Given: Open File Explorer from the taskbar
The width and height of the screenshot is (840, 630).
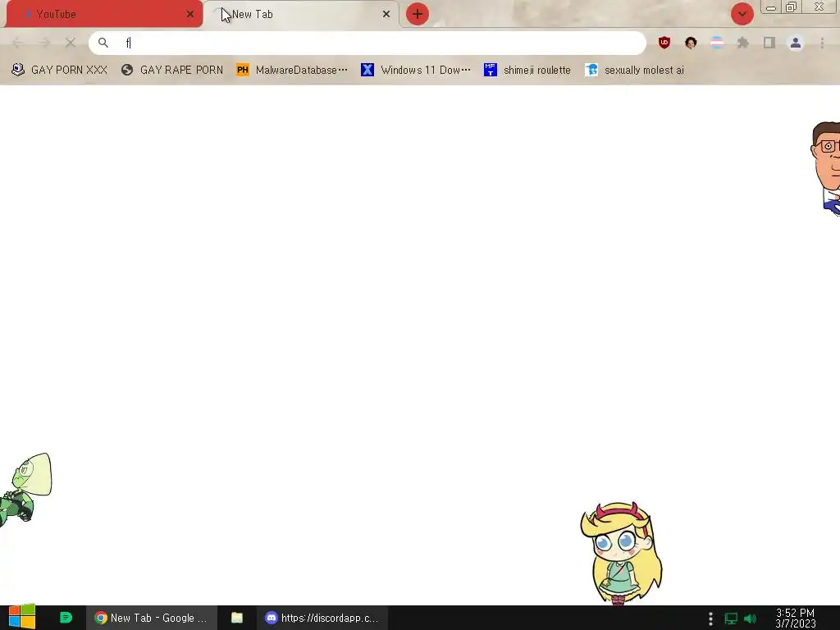Looking at the screenshot, I should click(x=237, y=618).
